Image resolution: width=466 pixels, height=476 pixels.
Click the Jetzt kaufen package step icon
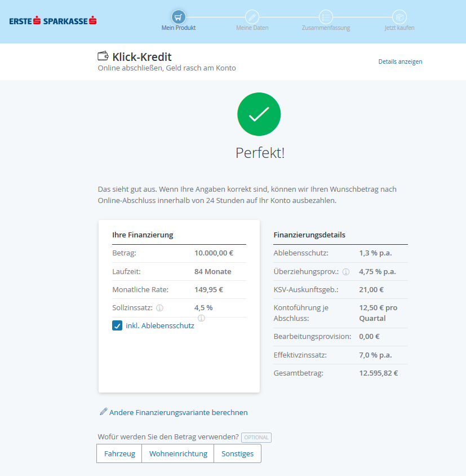(x=399, y=16)
